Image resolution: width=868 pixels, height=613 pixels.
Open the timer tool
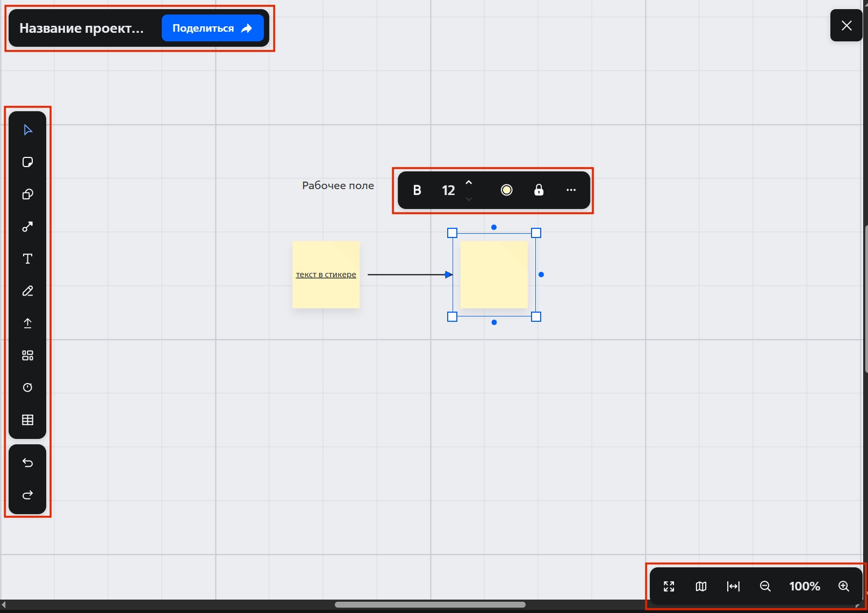pyautogui.click(x=28, y=388)
